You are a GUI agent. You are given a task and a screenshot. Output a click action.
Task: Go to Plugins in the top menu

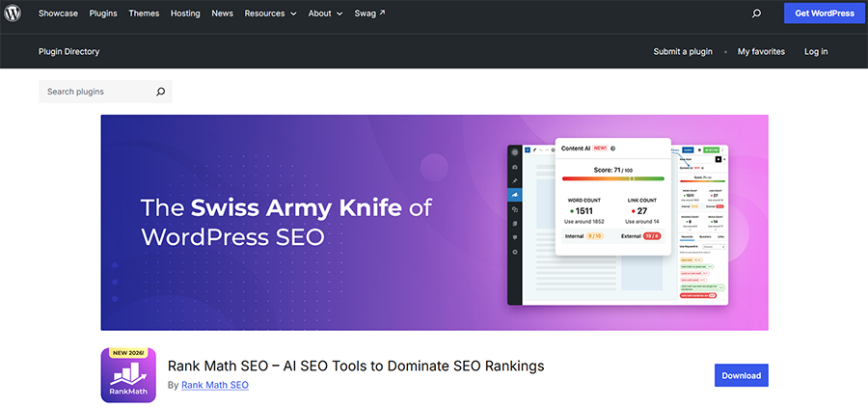point(103,14)
